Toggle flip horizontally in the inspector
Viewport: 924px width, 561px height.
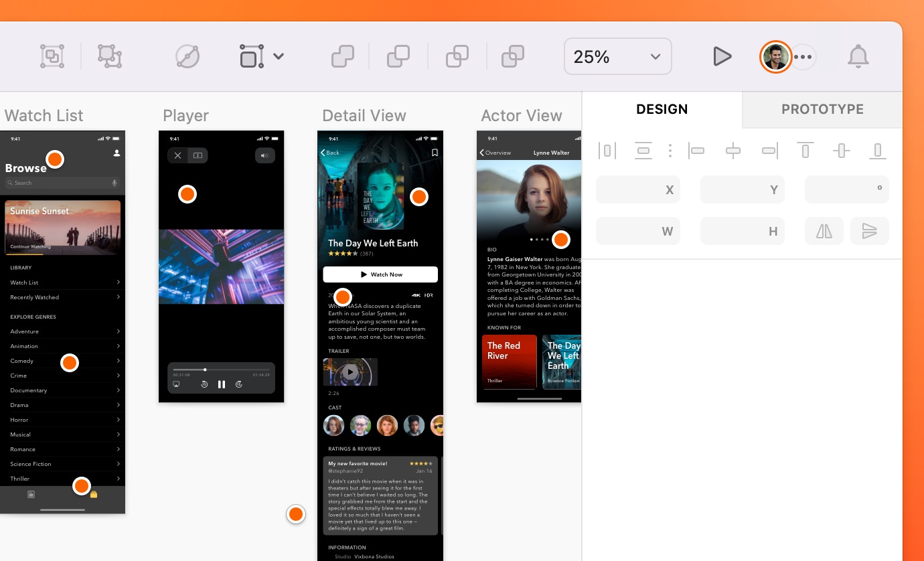click(x=824, y=231)
